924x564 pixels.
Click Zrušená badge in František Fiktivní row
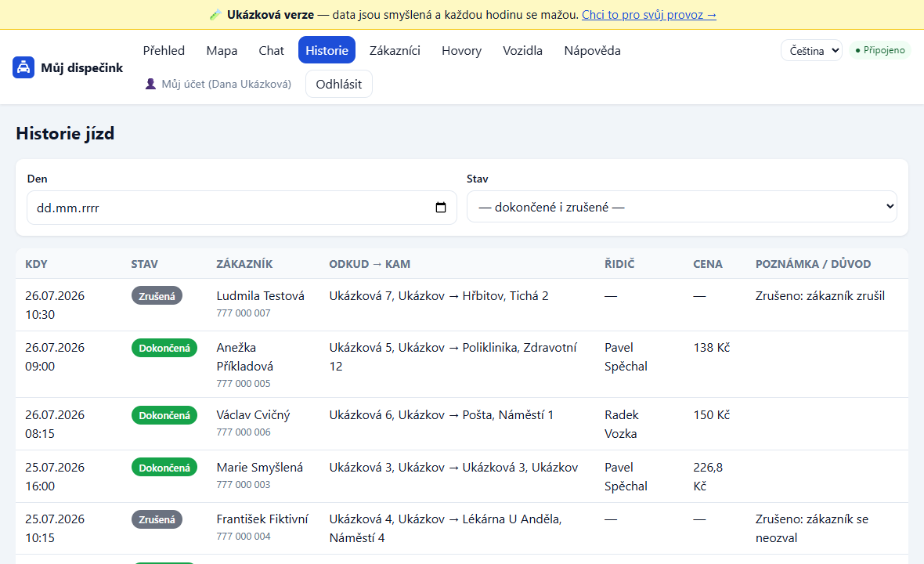coord(157,519)
